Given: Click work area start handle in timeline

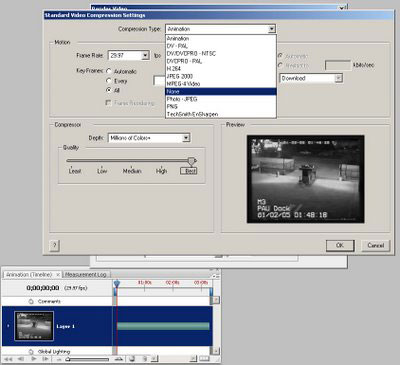Looking at the screenshot, I should (x=115, y=292).
